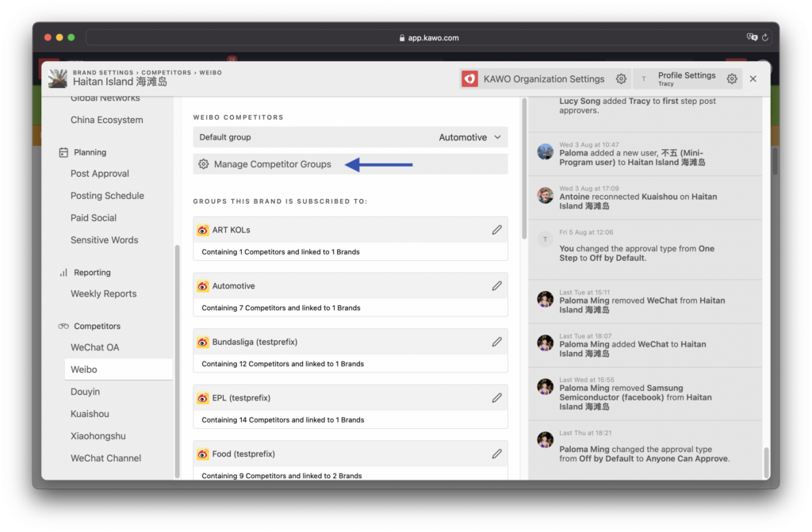Open Manage Competitor Groups
The height and width of the screenshot is (532, 812).
(350, 164)
